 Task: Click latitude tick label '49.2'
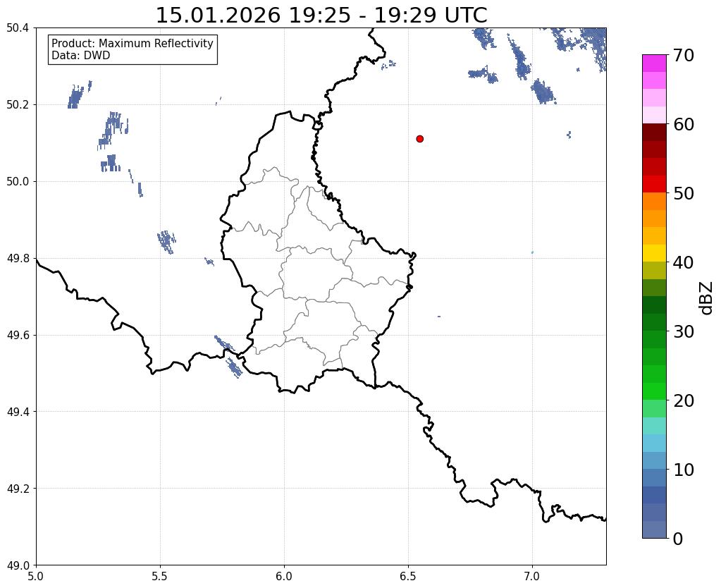pyautogui.click(x=18, y=489)
